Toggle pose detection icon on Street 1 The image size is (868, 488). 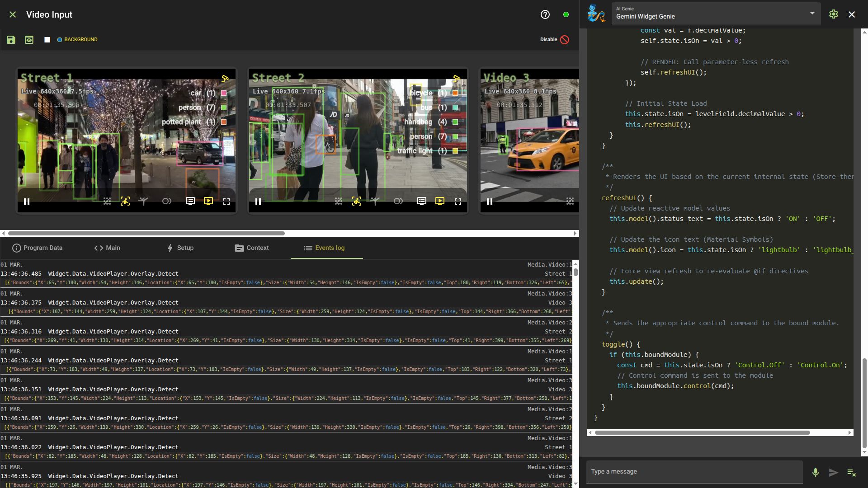143,202
